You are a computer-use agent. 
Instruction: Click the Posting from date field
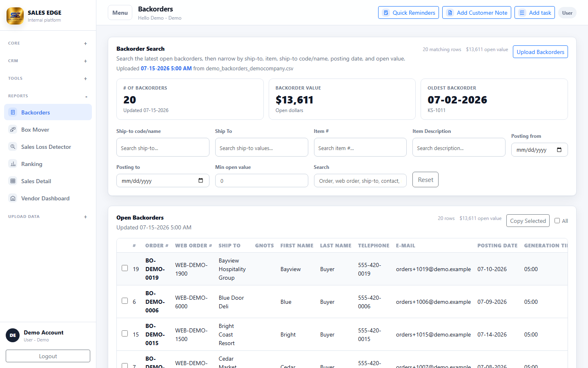[539, 150]
